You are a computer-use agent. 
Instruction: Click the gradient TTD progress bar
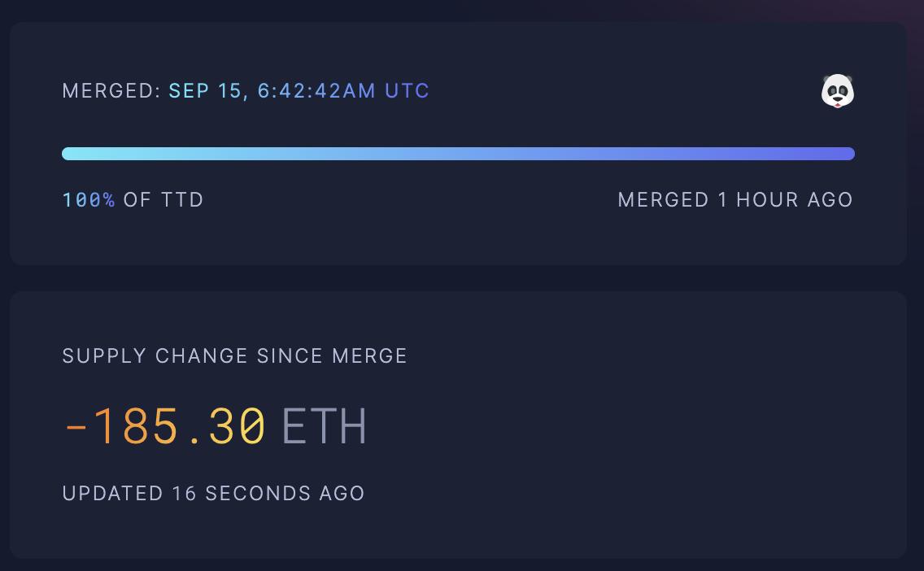tap(458, 153)
